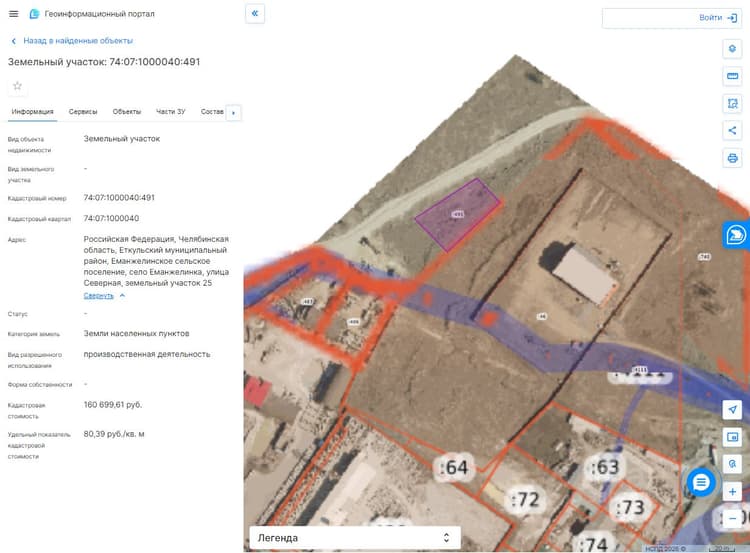The height and width of the screenshot is (553, 750).
Task: Expand the Легенда dropdown
Action: (355, 538)
